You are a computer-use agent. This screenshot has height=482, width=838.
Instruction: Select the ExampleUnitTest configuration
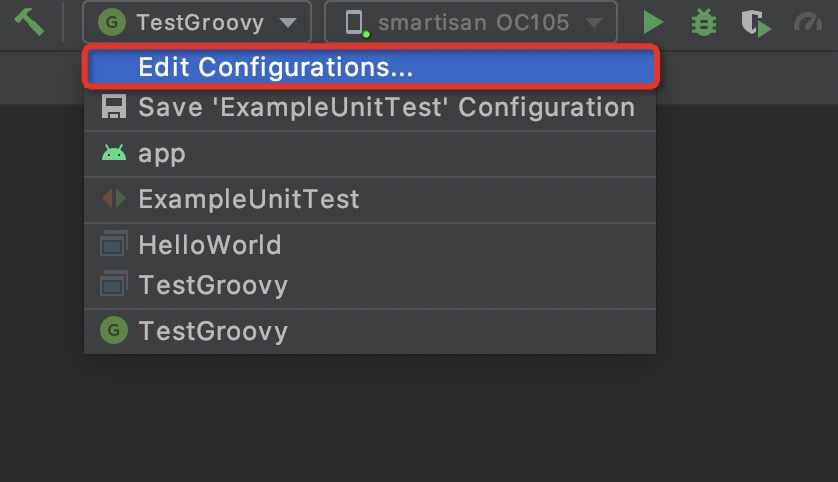click(370, 199)
